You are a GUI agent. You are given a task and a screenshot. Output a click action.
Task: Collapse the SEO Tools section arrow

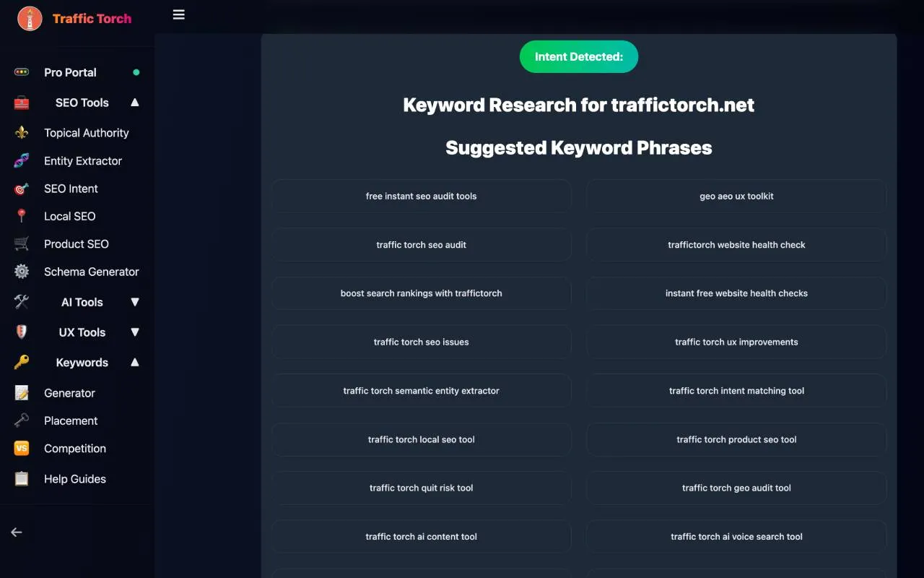(x=135, y=103)
